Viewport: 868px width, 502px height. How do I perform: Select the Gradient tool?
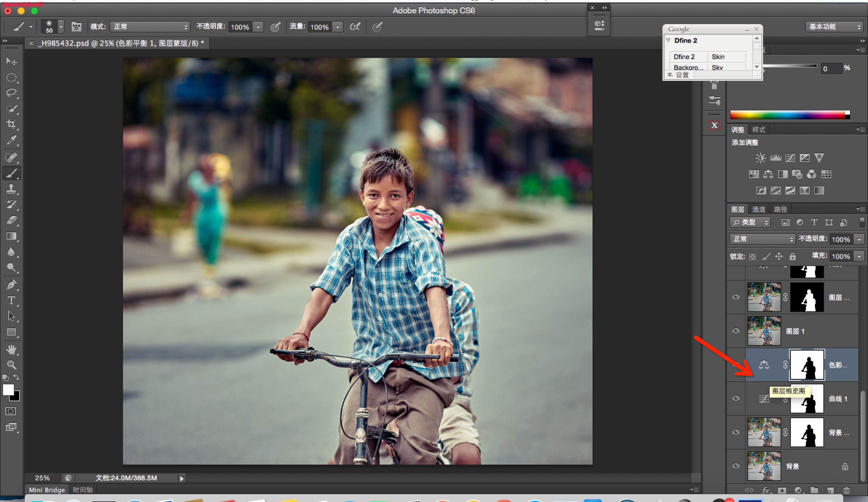[x=11, y=236]
